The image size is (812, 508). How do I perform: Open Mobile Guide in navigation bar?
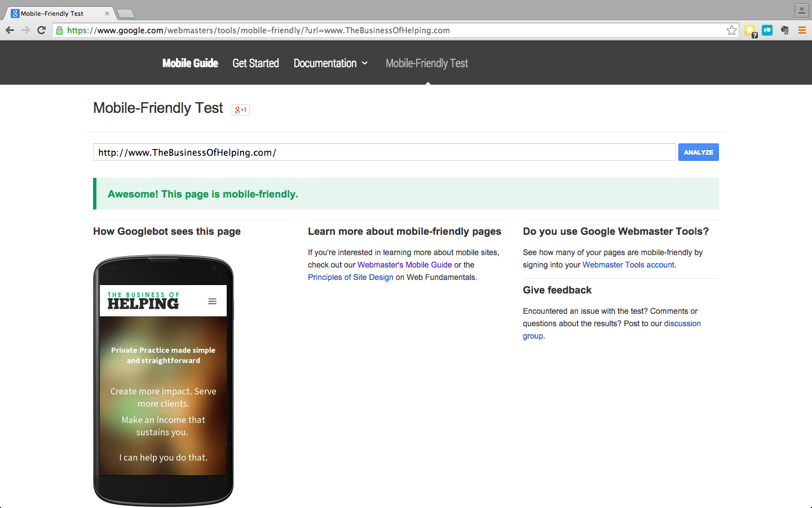(190, 63)
